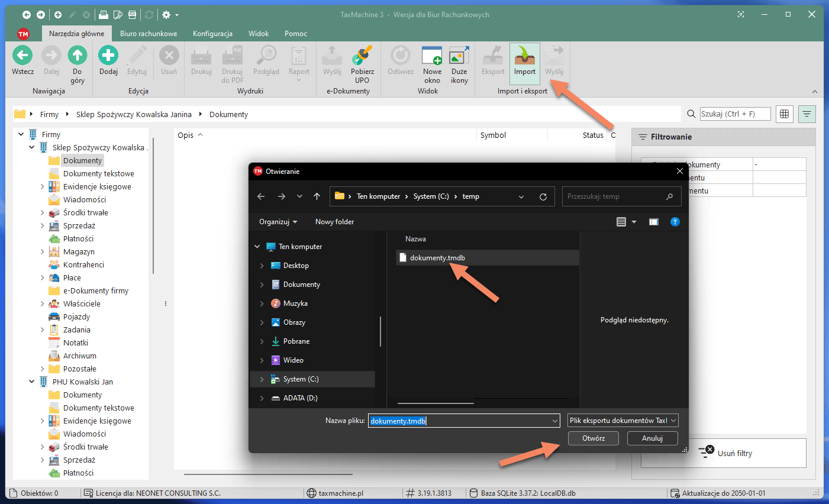Viewport: 829px width, 504px height.
Task: Collapse the Sklep Spożywczy Kowalska tree node
Action: 32,147
